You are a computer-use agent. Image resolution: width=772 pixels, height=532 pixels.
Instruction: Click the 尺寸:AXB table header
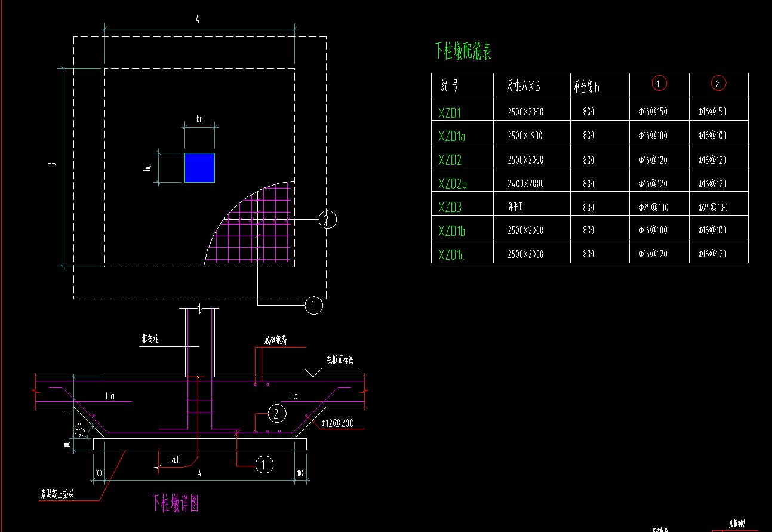(x=523, y=87)
